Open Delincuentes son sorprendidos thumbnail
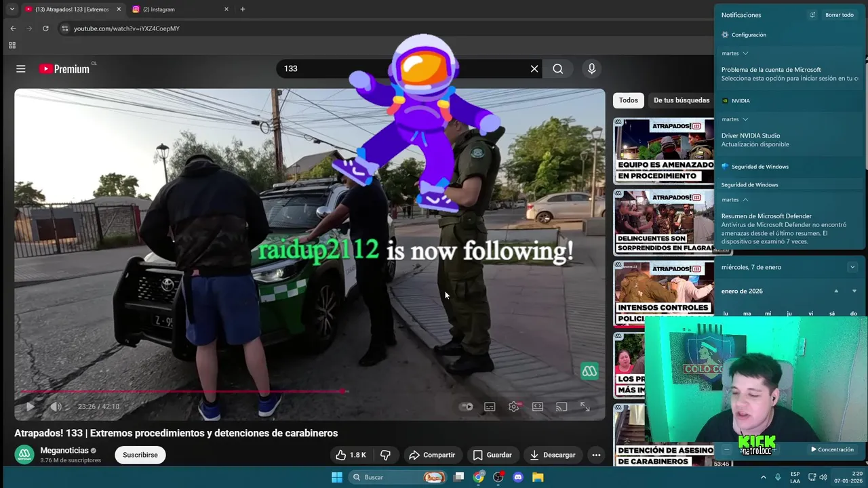This screenshot has height=488, width=868. click(663, 222)
